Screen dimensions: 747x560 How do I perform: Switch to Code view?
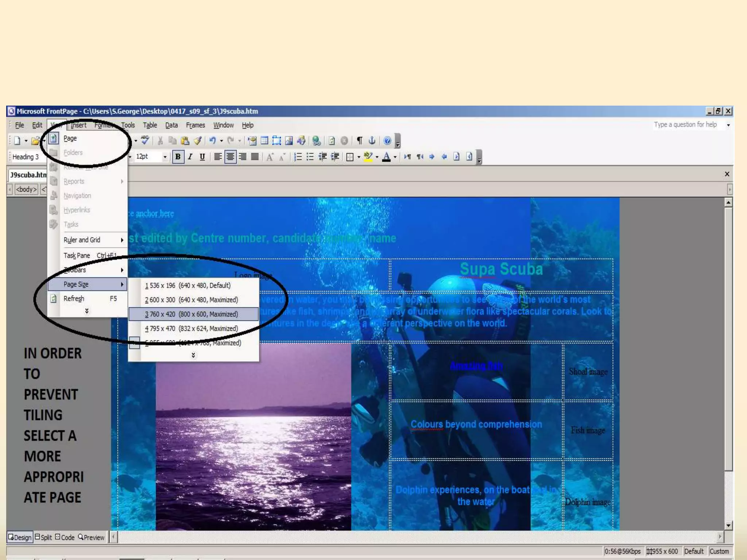tap(65, 537)
